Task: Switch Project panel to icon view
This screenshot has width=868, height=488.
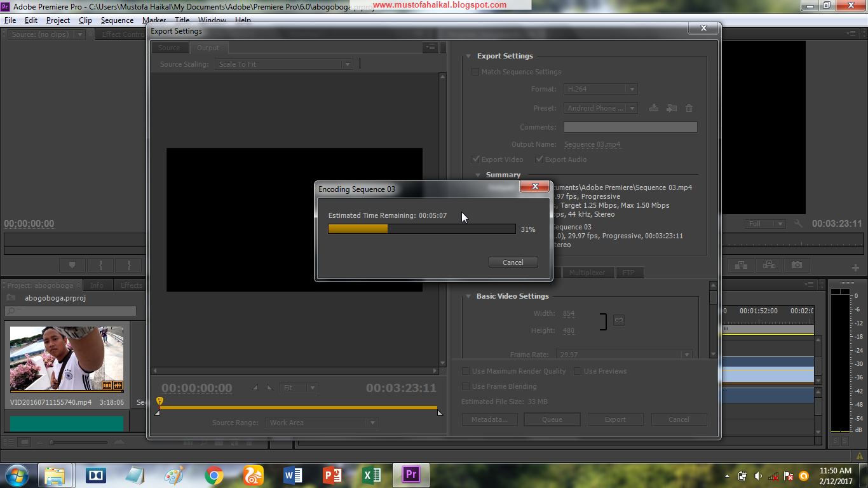Action: (25, 442)
